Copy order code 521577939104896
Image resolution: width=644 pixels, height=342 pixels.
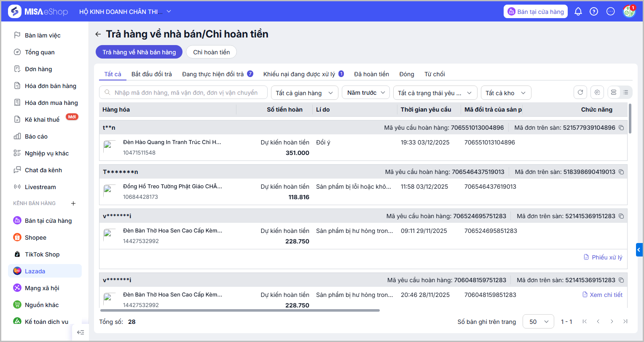621,128
